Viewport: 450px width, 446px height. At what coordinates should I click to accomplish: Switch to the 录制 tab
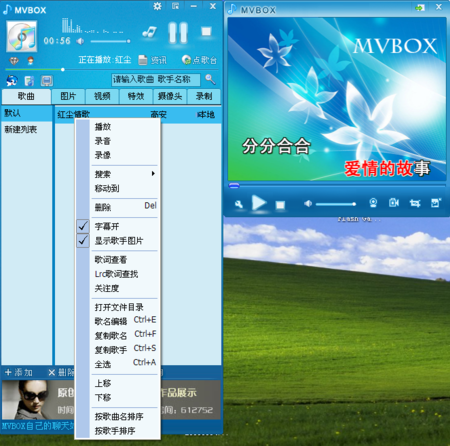click(x=204, y=96)
